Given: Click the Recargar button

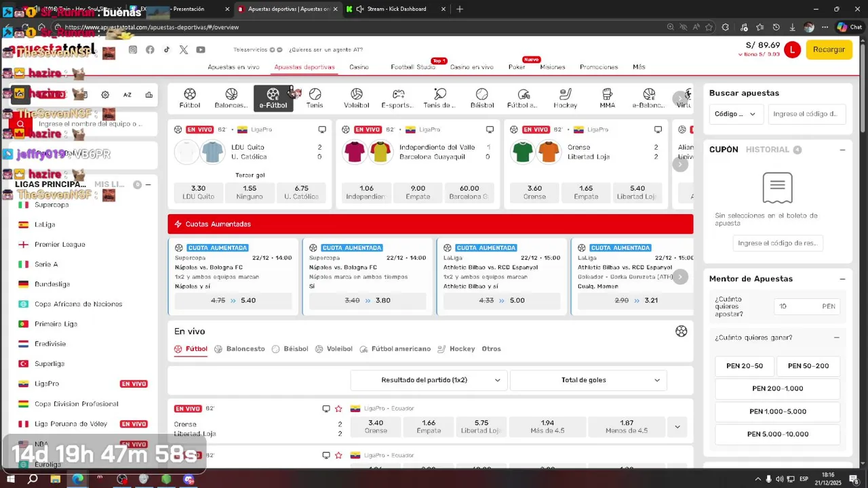Looking at the screenshot, I should pos(829,49).
